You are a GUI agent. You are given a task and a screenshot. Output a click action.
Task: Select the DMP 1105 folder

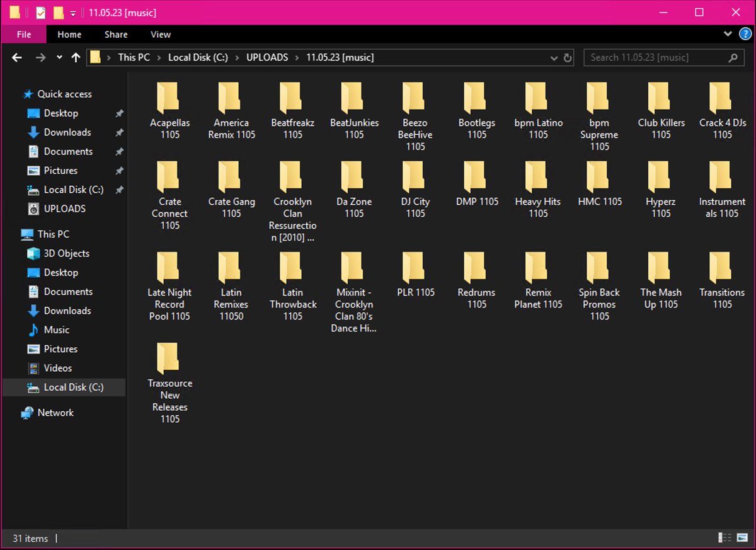(477, 184)
